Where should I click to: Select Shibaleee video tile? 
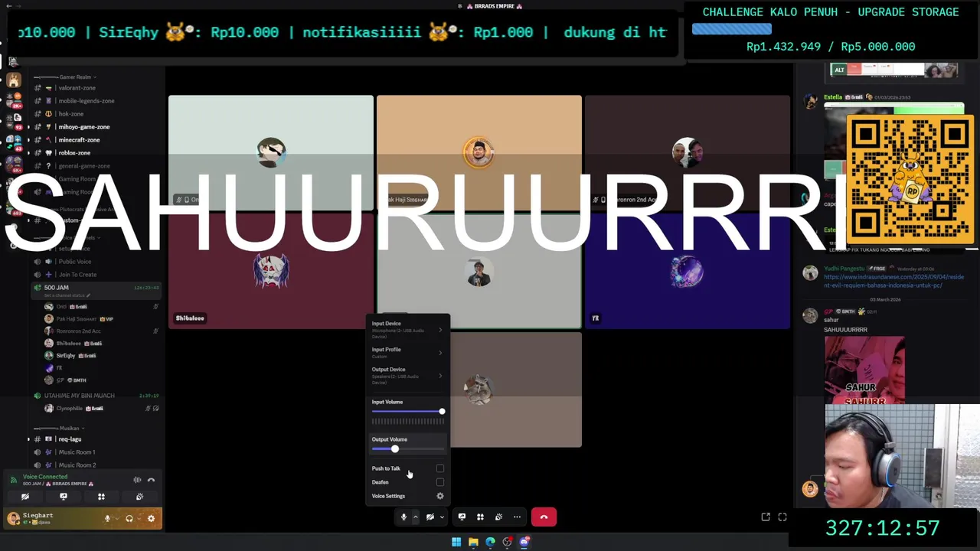click(271, 271)
